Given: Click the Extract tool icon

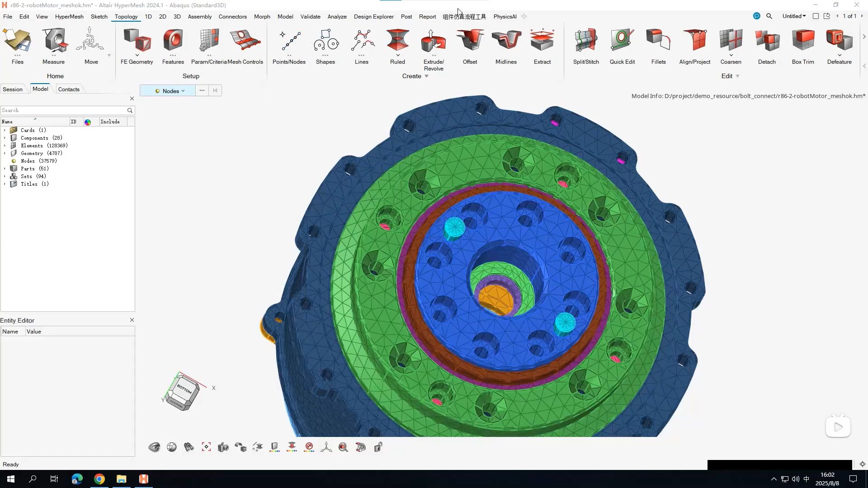Looking at the screenshot, I should click(542, 46).
